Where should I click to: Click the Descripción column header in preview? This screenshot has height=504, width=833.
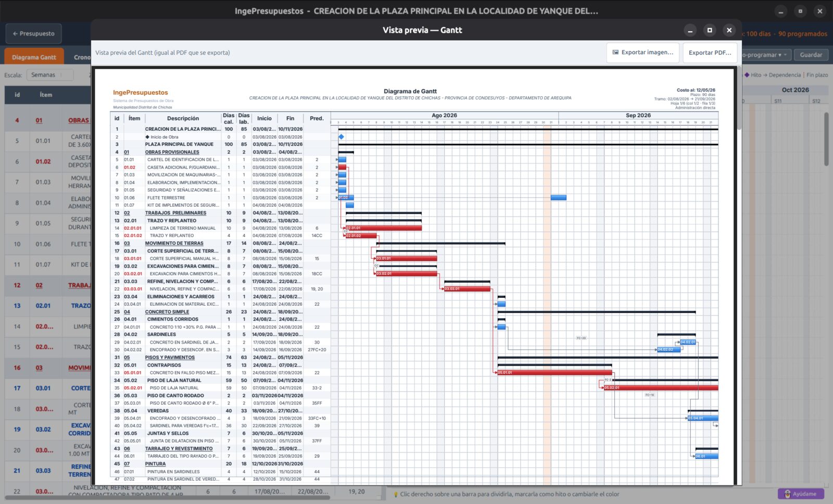point(183,119)
